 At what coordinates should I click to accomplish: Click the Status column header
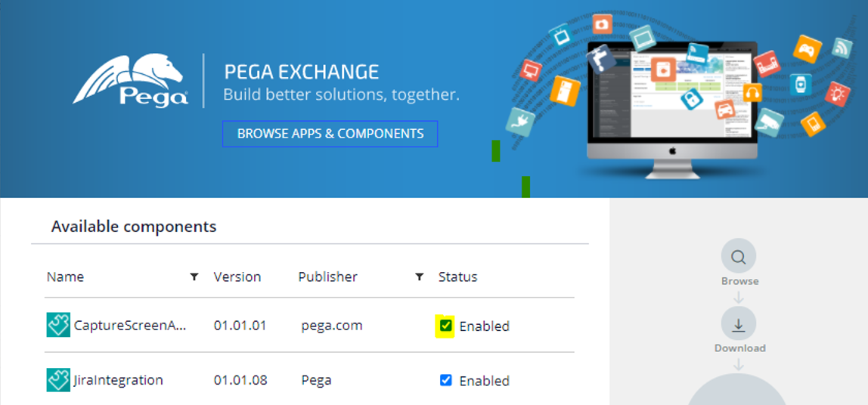coord(457,277)
